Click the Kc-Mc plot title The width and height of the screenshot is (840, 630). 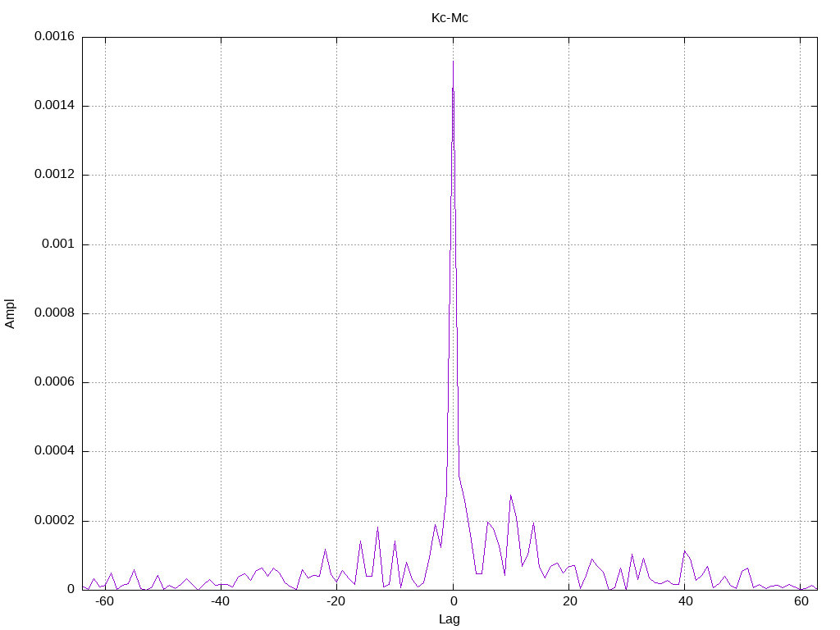pos(450,18)
